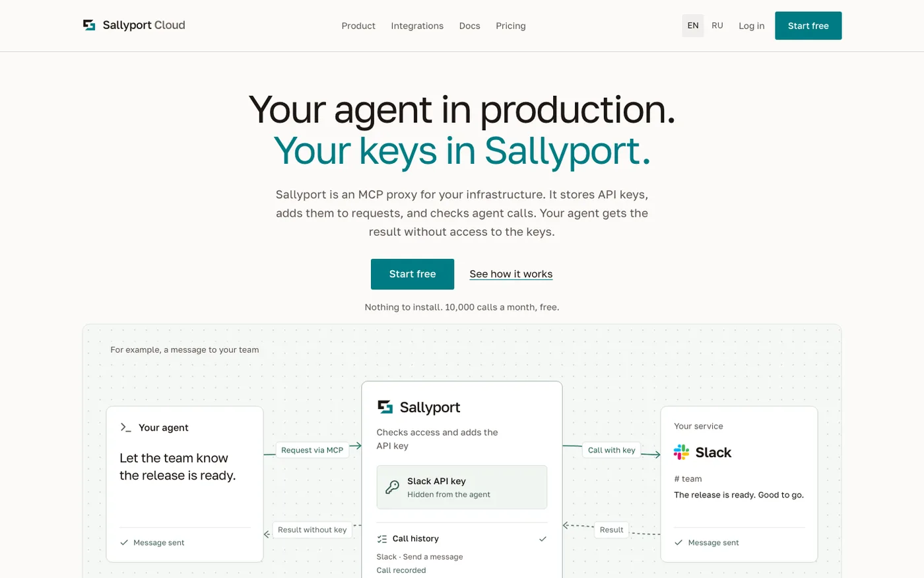The image size is (924, 578).
Task: Click 'For example, a message to your team' caption
Action: pos(185,349)
